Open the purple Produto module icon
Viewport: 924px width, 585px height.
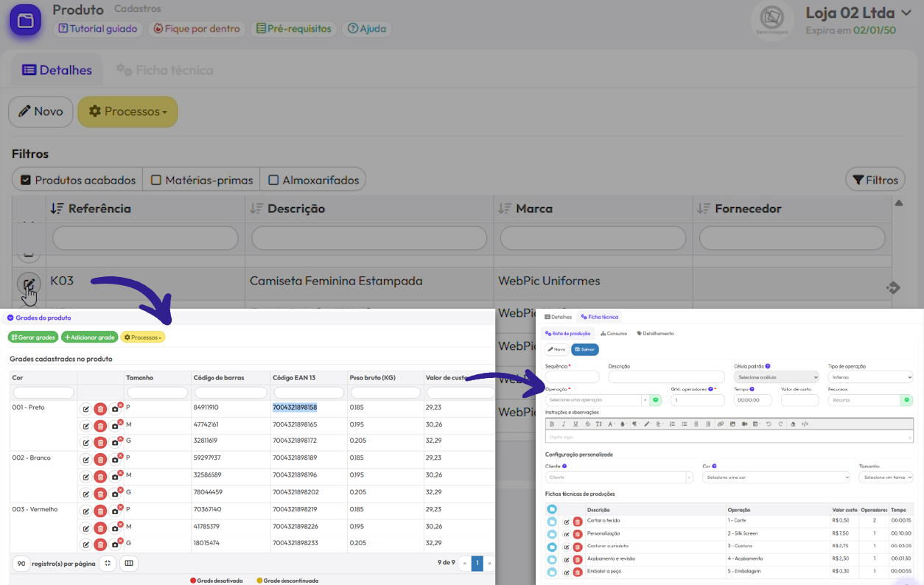(26, 20)
